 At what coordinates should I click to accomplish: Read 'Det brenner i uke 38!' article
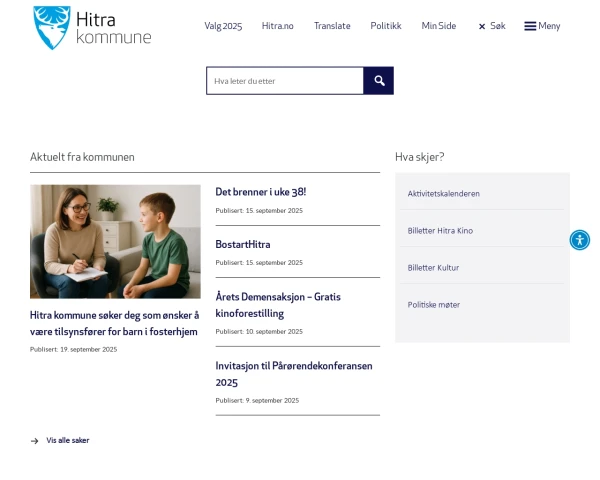[261, 192]
